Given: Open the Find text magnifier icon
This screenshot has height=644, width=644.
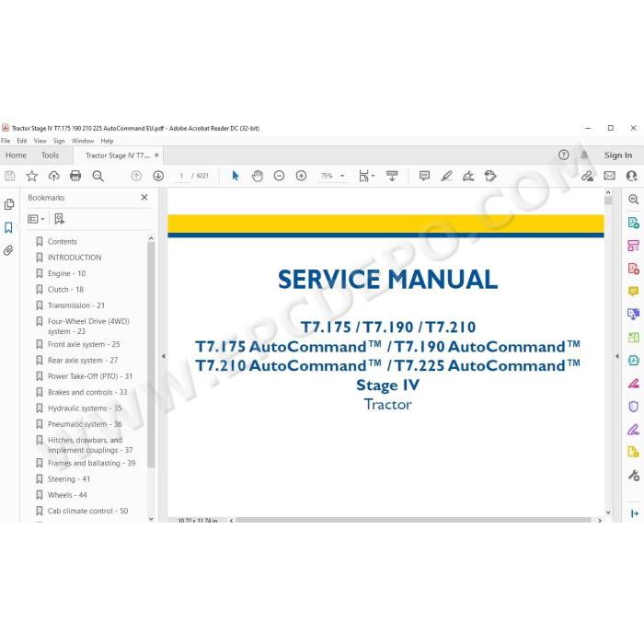Looking at the screenshot, I should [x=98, y=177].
